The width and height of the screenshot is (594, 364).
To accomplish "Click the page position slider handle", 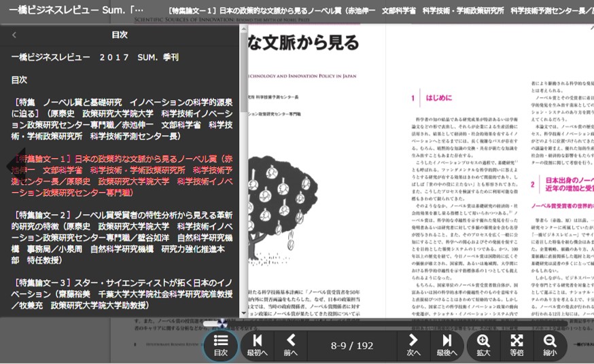I will pos(222,323).
